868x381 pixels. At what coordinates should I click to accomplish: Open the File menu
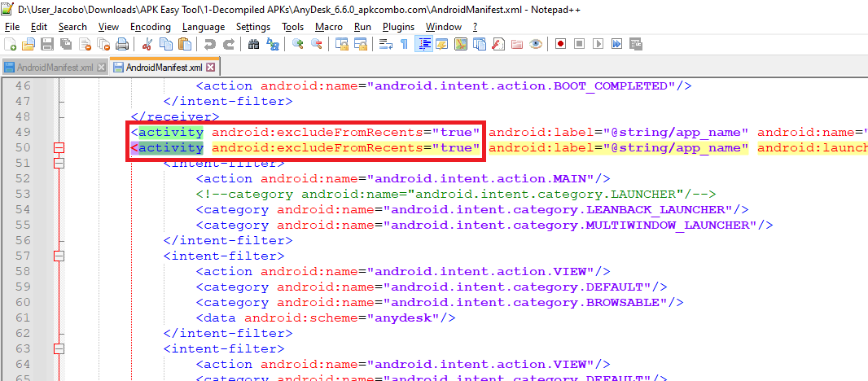pos(11,27)
